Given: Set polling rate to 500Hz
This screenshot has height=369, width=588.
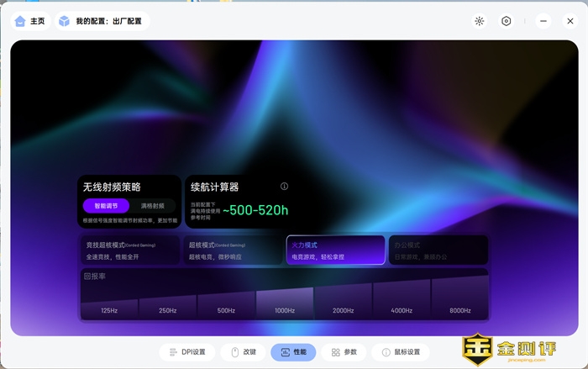Looking at the screenshot, I should [226, 306].
